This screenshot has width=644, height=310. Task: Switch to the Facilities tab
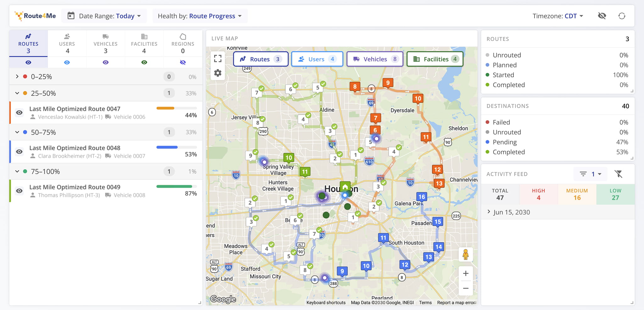tap(144, 43)
